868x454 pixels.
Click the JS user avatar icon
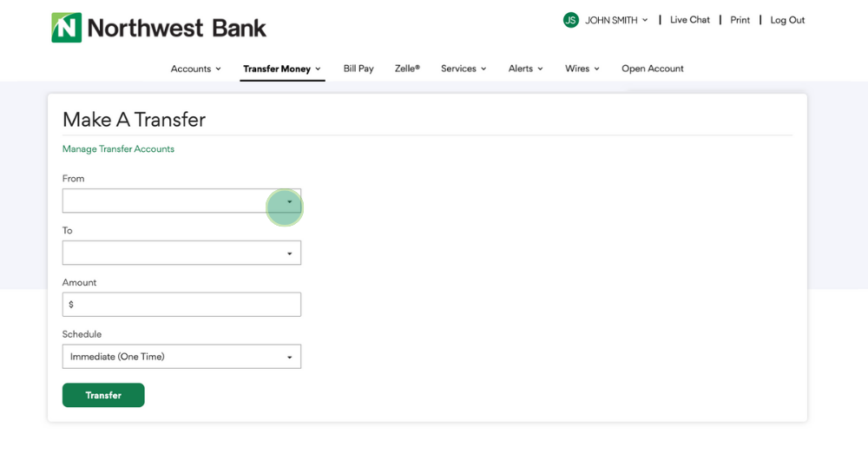pos(570,20)
